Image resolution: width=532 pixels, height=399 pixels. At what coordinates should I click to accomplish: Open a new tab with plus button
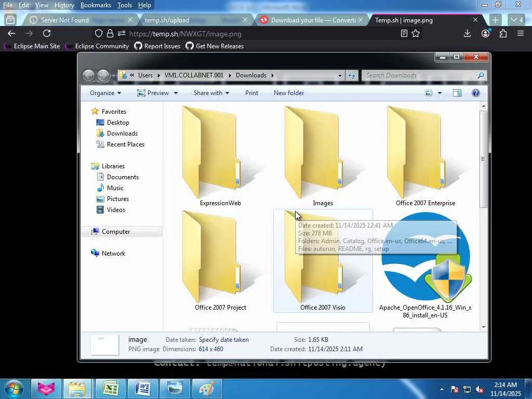coord(495,20)
